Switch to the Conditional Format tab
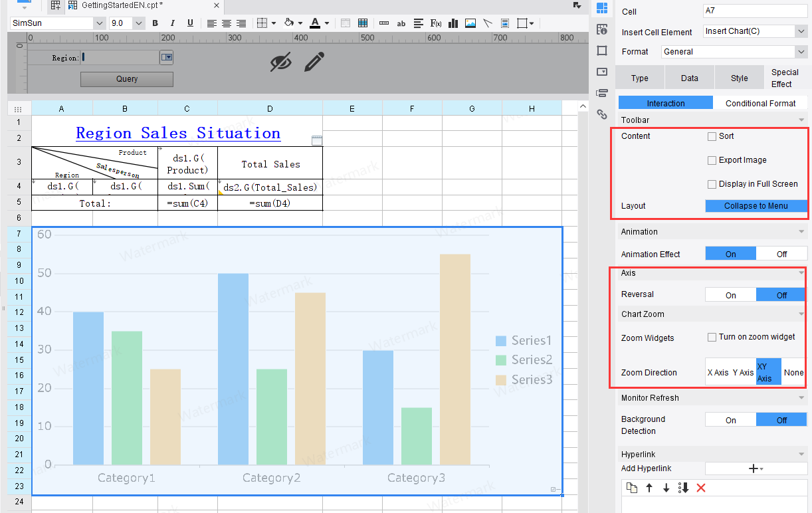The width and height of the screenshot is (812, 513). [x=760, y=103]
